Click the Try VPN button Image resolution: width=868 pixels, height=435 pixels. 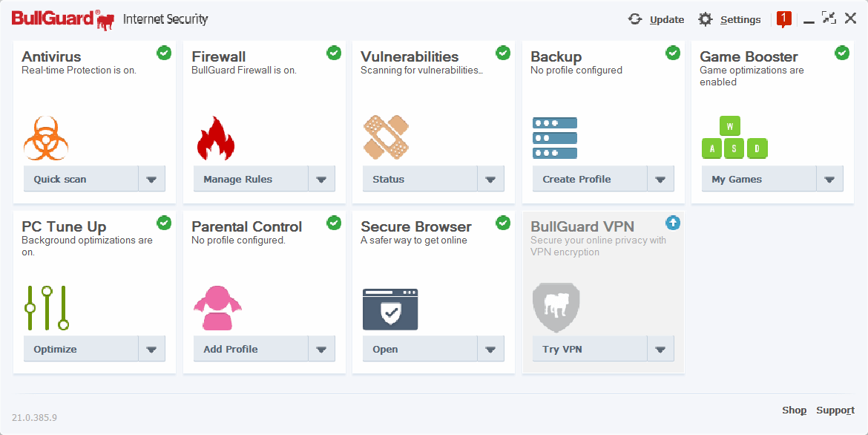point(590,349)
